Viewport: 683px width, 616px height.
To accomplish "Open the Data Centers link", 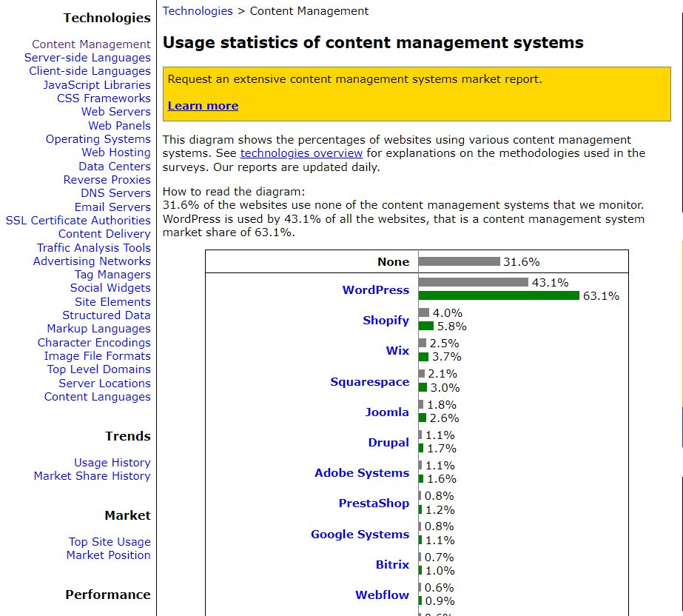I will pyautogui.click(x=115, y=167).
